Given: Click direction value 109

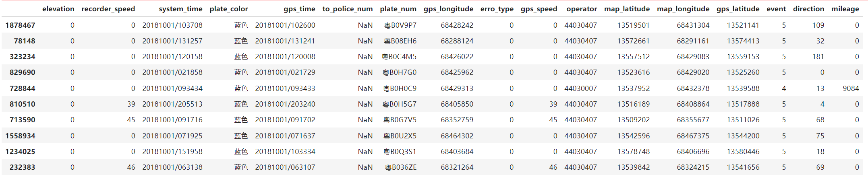Looking at the screenshot, I should (x=818, y=25).
